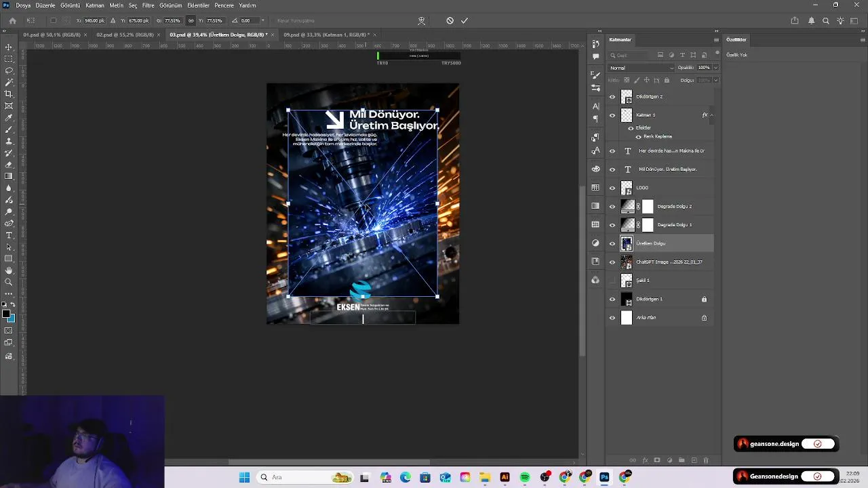868x488 pixels.
Task: Hide the Dikdörtgen 2 layer
Action: coord(612,96)
